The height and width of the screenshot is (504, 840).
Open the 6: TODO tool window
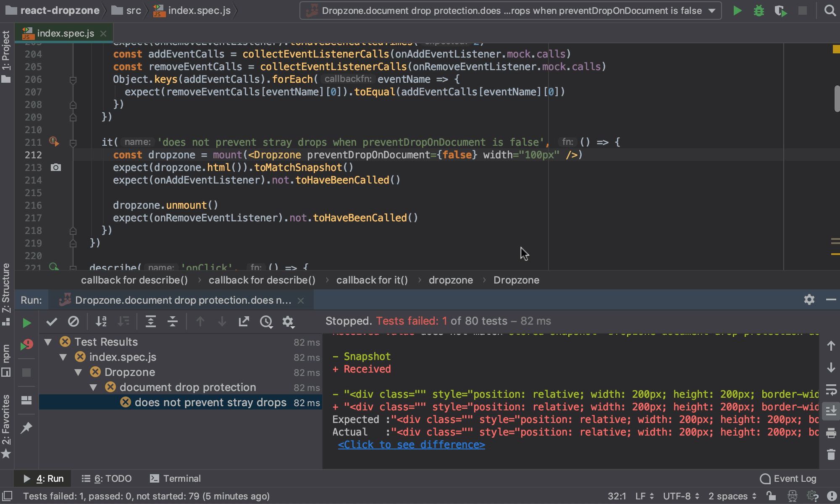coord(106,478)
